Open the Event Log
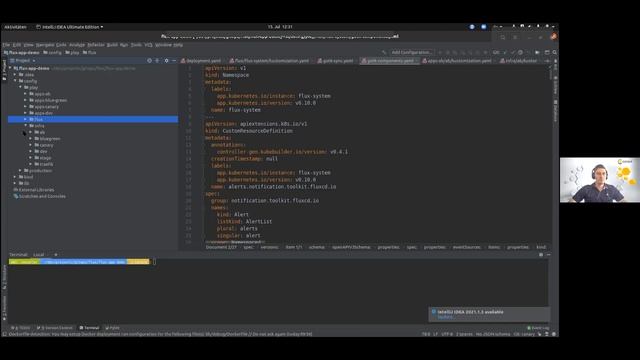Viewport: 640px width, 360px height. (538, 328)
